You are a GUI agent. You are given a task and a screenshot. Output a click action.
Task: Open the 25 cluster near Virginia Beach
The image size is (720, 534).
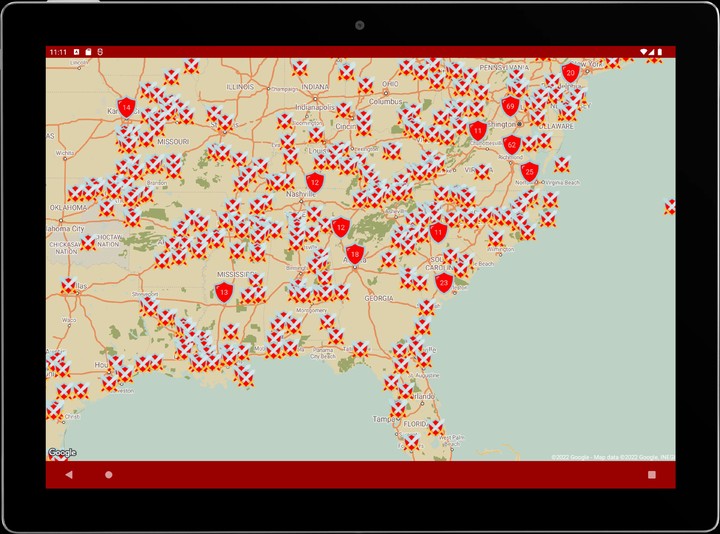point(530,172)
